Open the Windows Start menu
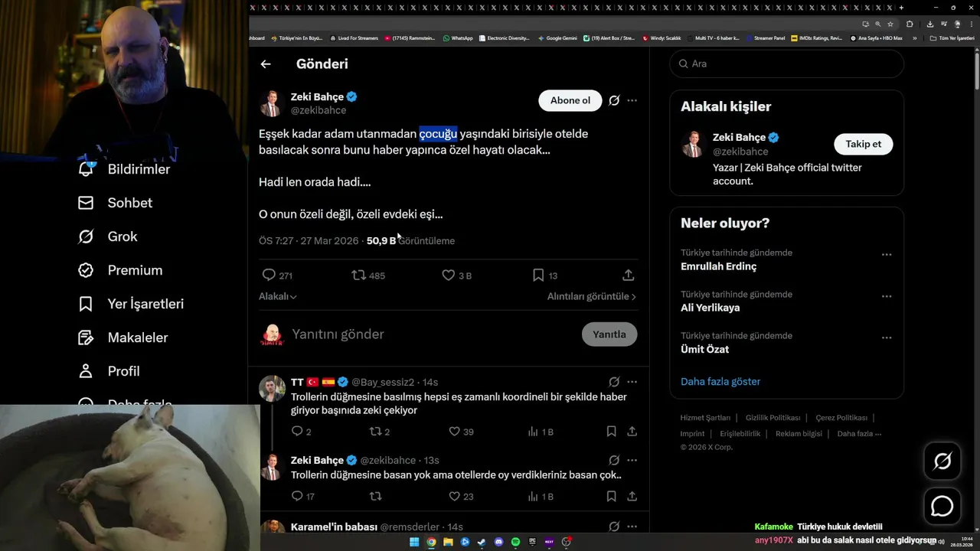The image size is (980, 551). [414, 542]
